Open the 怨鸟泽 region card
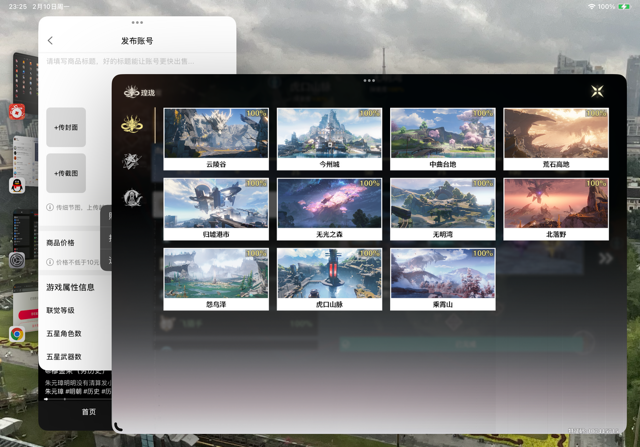Image resolution: width=640 pixels, height=447 pixels. (216, 279)
